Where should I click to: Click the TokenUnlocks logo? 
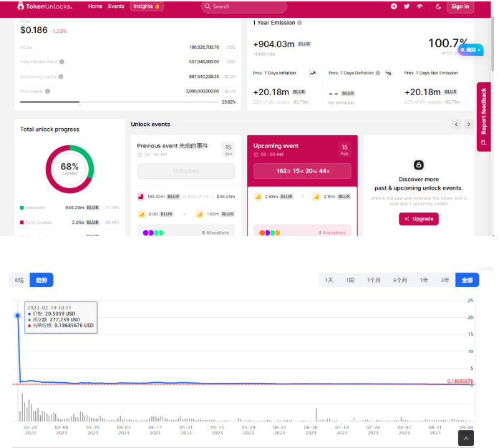click(x=44, y=6)
